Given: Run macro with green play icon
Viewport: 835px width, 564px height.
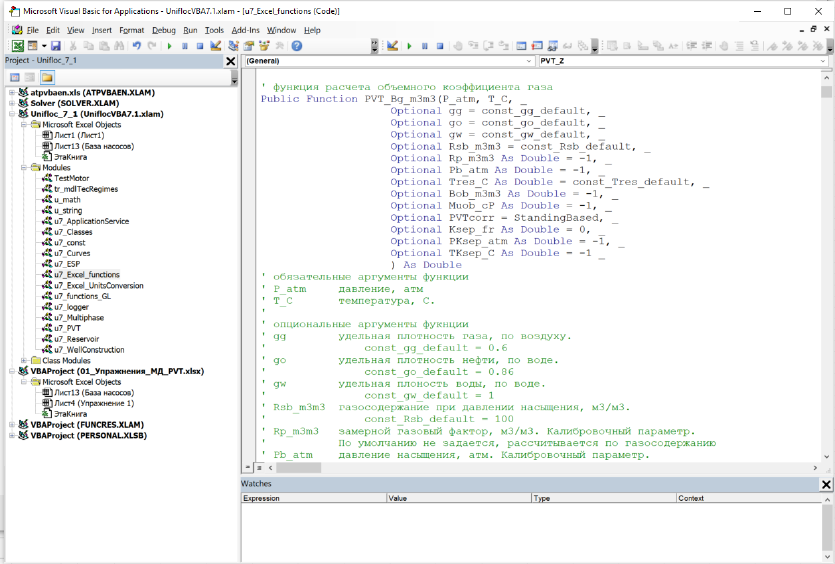Looking at the screenshot, I should (x=169, y=46).
